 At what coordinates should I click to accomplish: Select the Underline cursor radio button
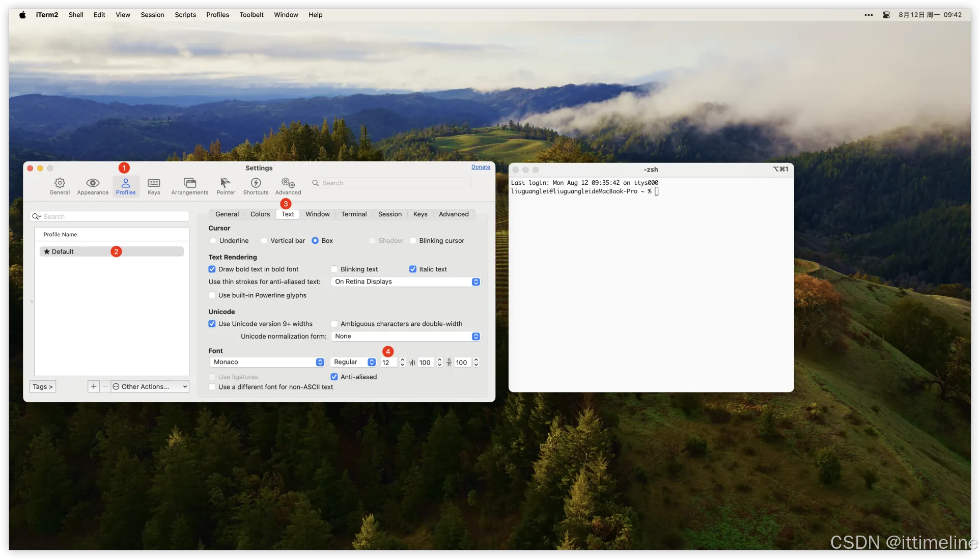click(213, 241)
